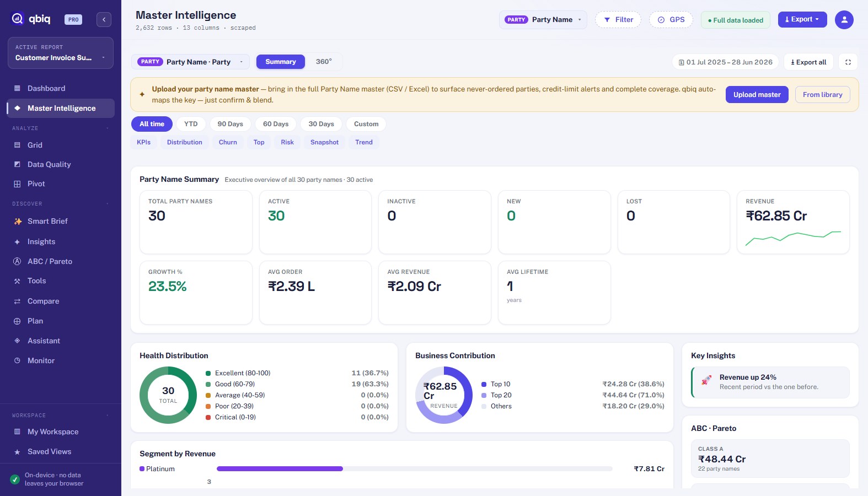Open Dashboard from the sidebar
Viewport: 868px width, 496px height.
point(61,88)
